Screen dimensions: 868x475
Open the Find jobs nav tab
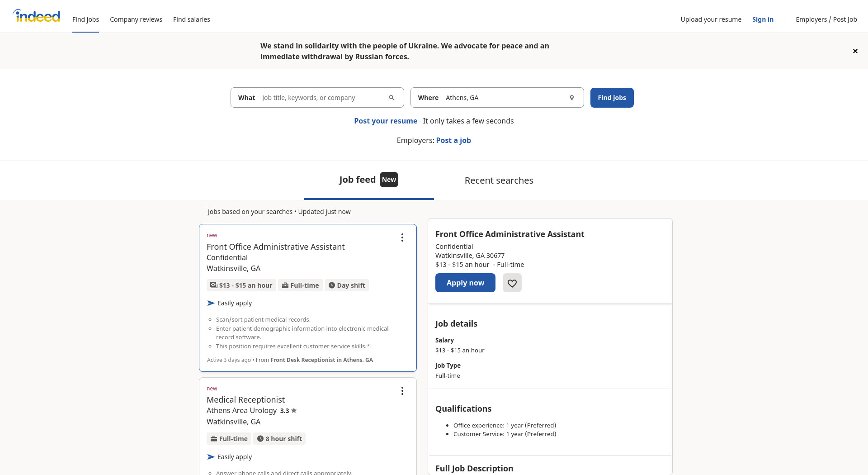(x=85, y=19)
